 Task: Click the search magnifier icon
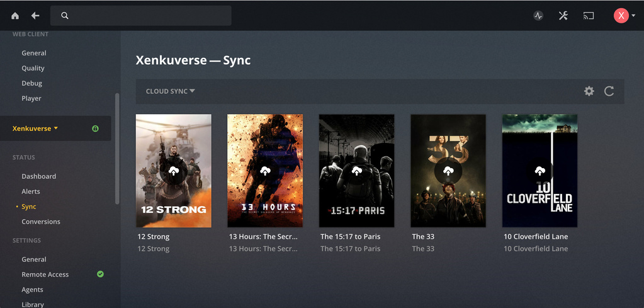coord(64,16)
